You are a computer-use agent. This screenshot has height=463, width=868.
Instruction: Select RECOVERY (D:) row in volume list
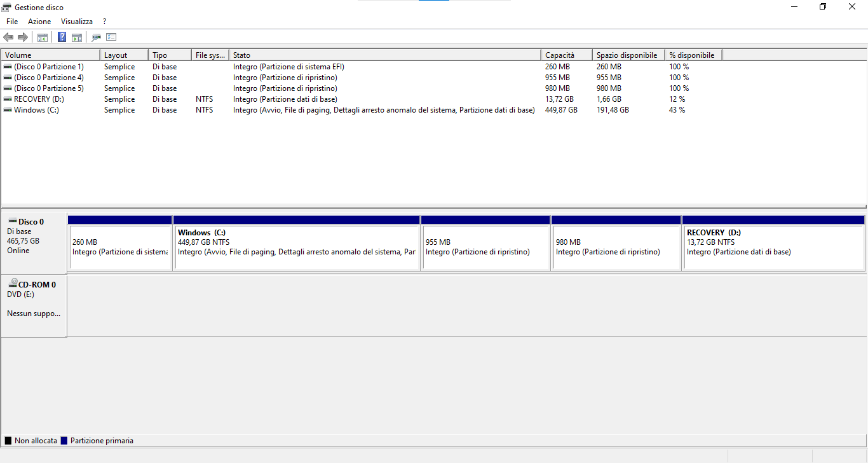pos(433,99)
